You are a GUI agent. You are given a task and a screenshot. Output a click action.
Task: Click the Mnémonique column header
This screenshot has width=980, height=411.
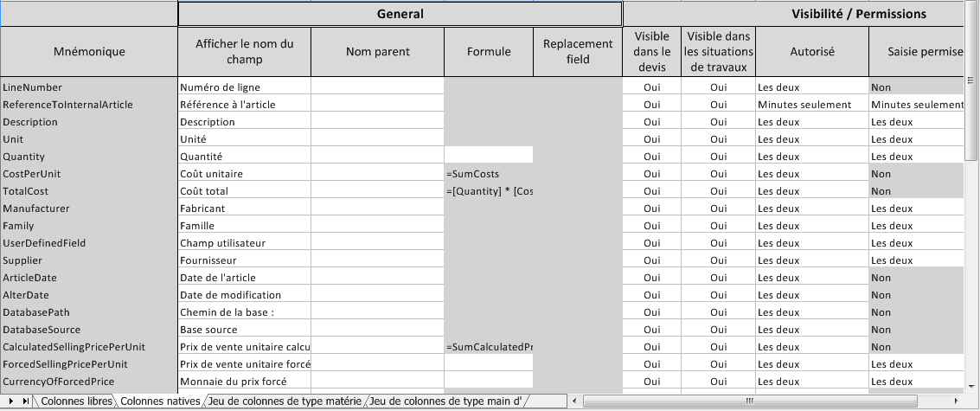coord(89,51)
